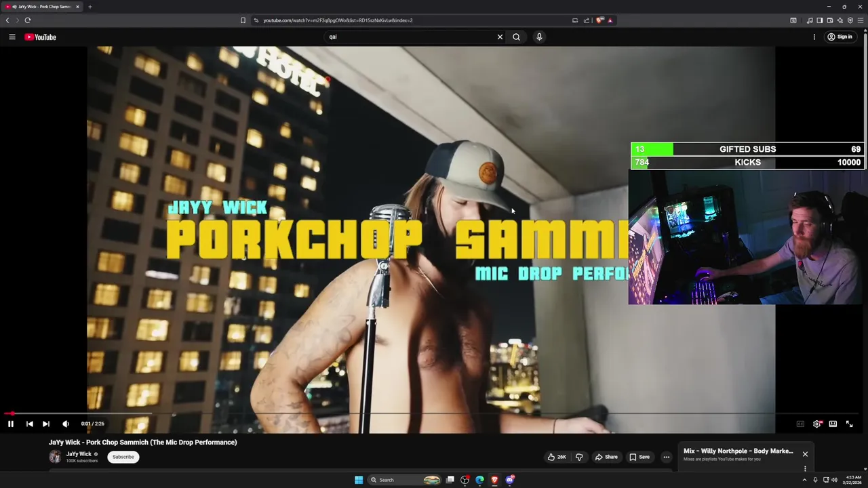The height and width of the screenshot is (488, 868).
Task: Open the Brave Wallet icon
Action: [830, 20]
